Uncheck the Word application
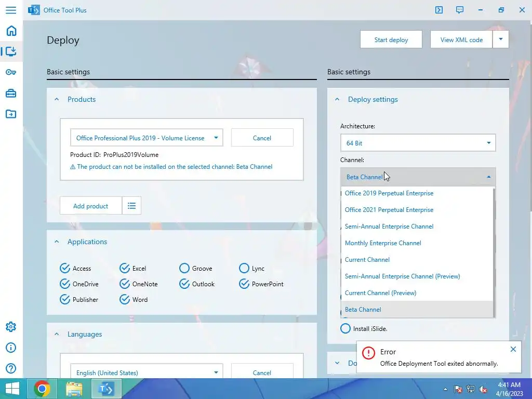This screenshot has height=399, width=532. pos(125,299)
